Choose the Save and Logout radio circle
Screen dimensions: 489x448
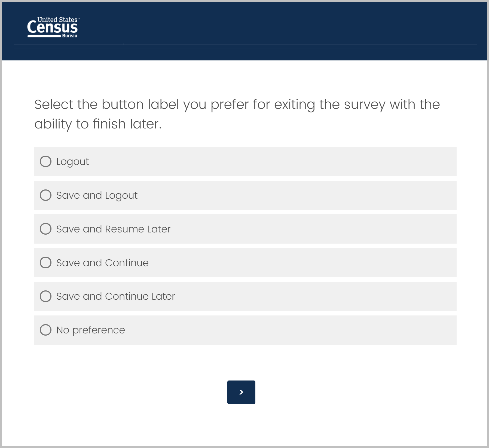(45, 195)
